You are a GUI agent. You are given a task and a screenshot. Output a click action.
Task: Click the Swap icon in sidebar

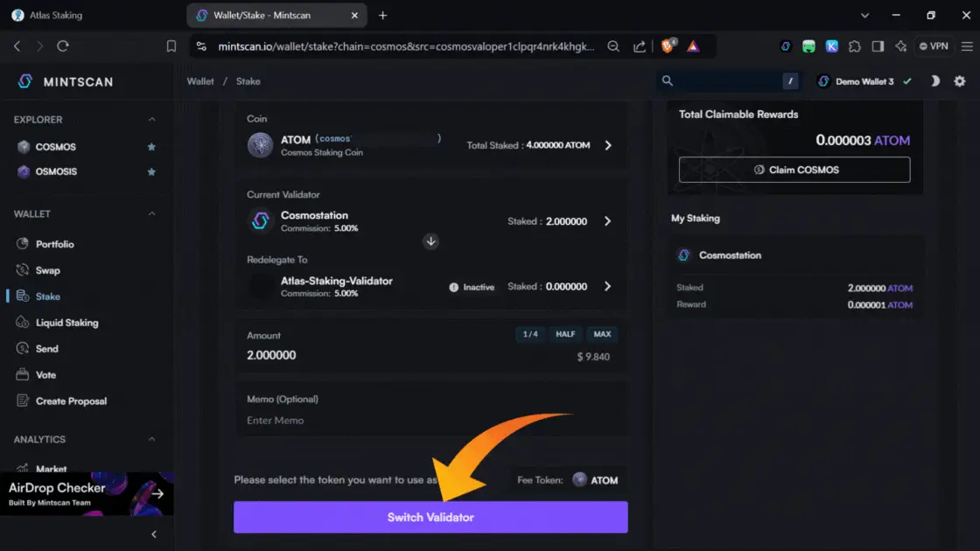pos(23,270)
